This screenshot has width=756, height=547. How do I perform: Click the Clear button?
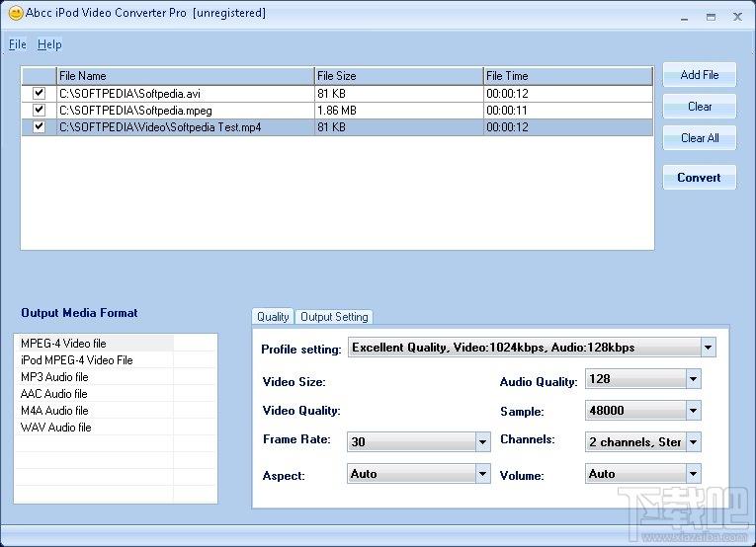[699, 107]
